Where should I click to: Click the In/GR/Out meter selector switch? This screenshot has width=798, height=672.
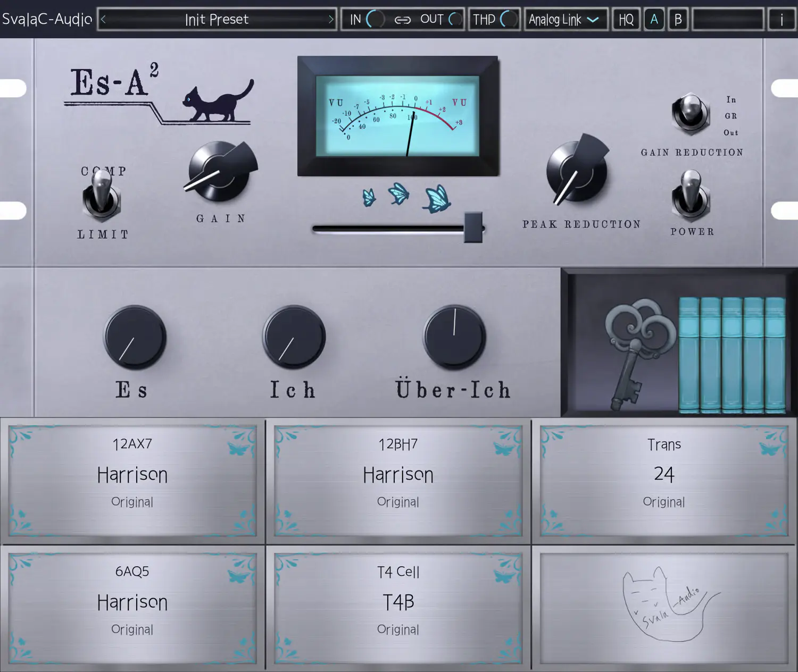coord(691,114)
